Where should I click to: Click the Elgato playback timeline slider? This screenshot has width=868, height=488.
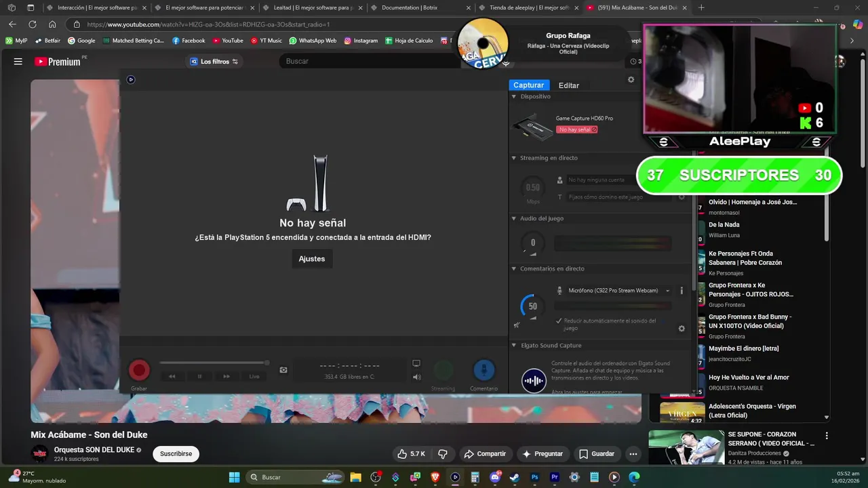[214, 363]
